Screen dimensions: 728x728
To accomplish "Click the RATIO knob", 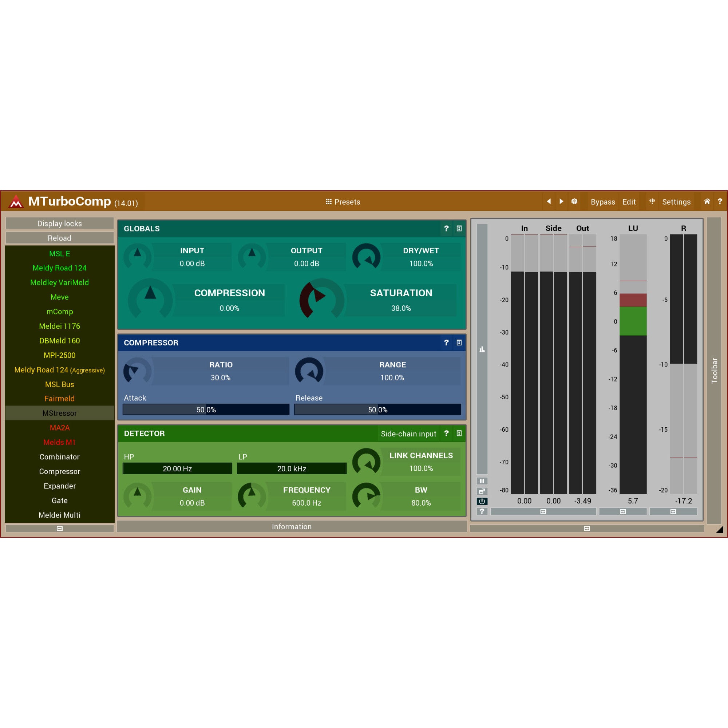I will coord(138,371).
